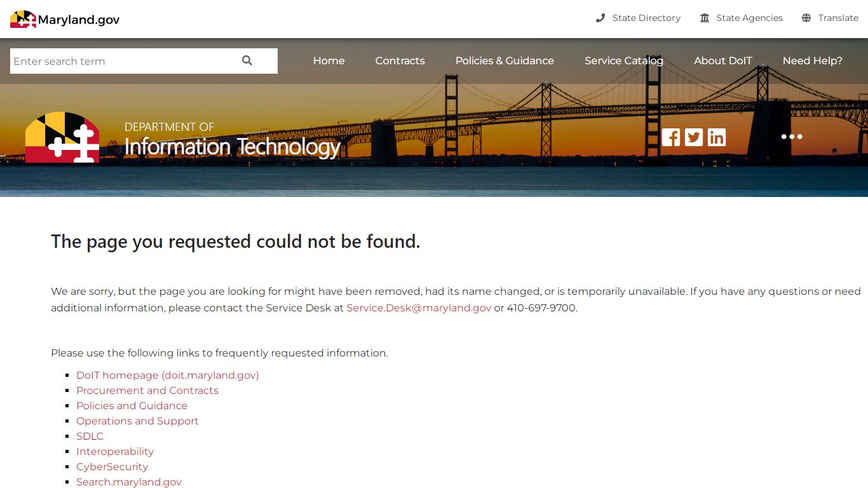Open the Service Catalog menu item
The width and height of the screenshot is (868, 488).
point(624,61)
